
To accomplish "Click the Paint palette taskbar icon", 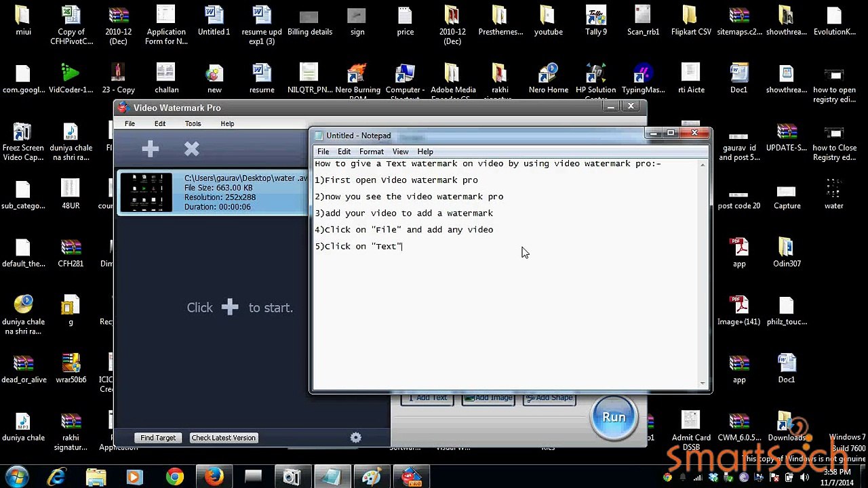I will click(x=371, y=477).
